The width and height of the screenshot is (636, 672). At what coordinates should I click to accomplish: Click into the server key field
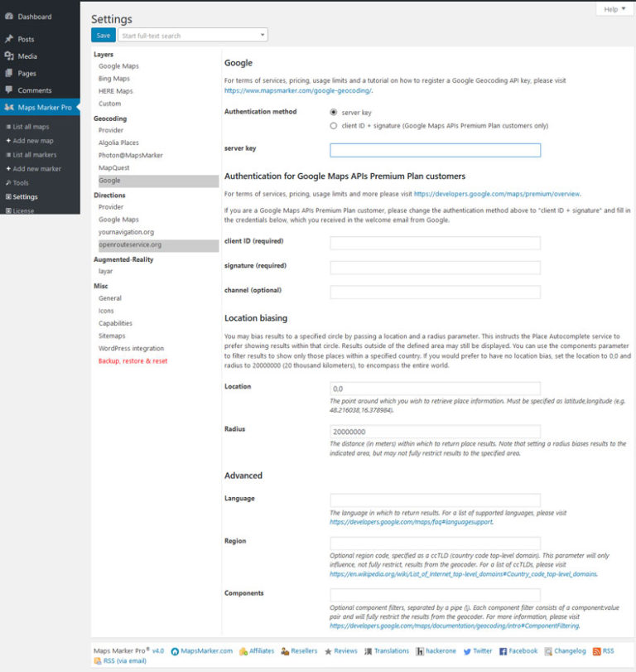tap(435, 150)
